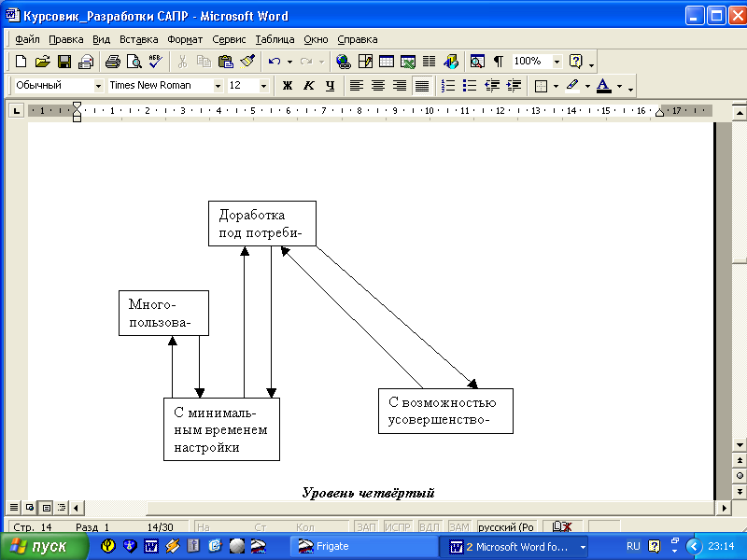Viewport: 747px width, 560px height.
Task: Center the paragraph text
Action: (378, 86)
